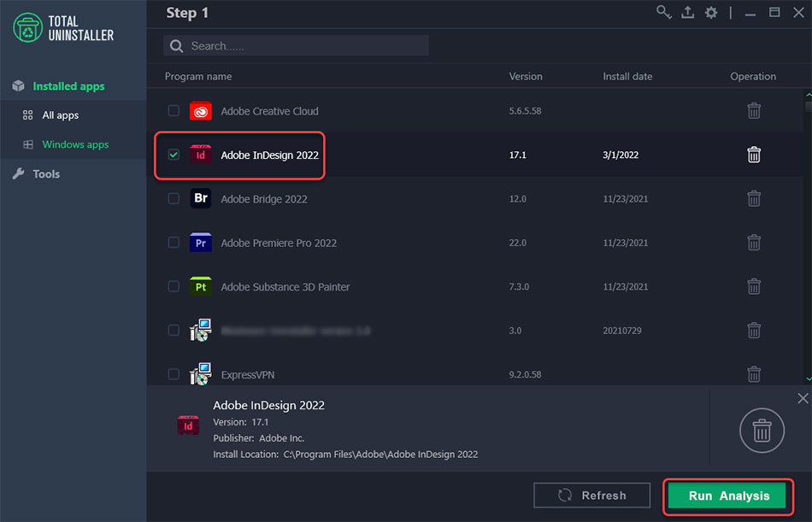Click the Publisher: Adobe Inc. text
The height and width of the screenshot is (522, 812).
(x=258, y=438)
